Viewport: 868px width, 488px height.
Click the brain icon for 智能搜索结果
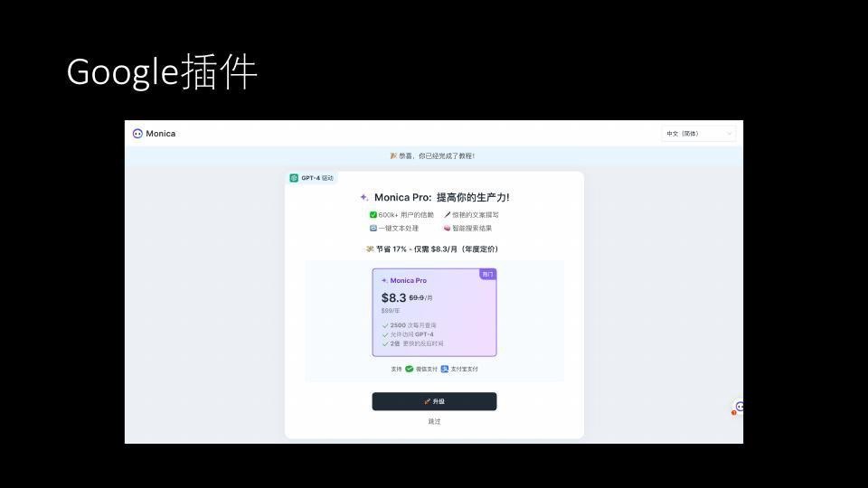(x=447, y=229)
